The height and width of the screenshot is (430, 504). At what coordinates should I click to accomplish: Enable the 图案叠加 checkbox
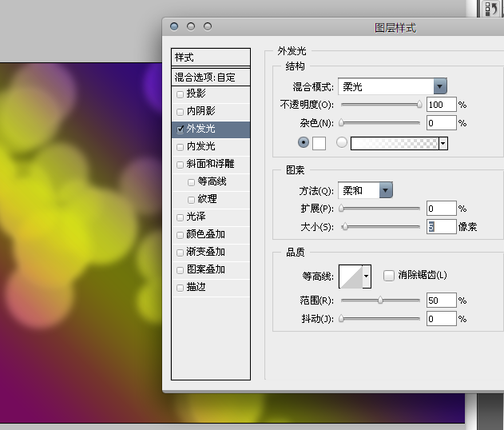pos(180,270)
